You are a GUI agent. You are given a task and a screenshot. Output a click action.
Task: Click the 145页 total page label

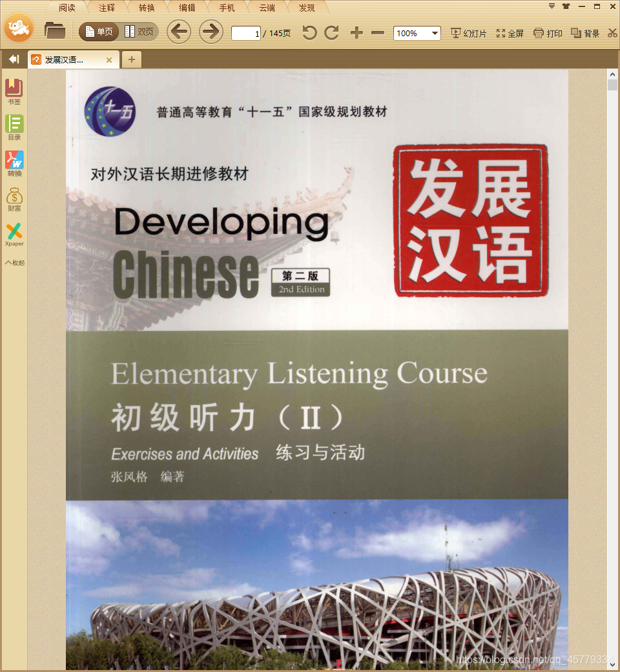[x=280, y=34]
